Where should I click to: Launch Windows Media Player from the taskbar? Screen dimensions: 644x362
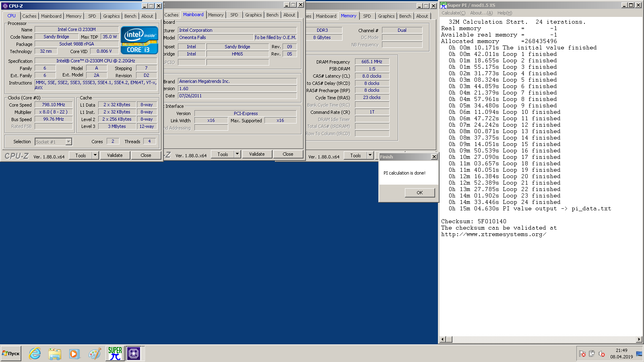click(74, 354)
